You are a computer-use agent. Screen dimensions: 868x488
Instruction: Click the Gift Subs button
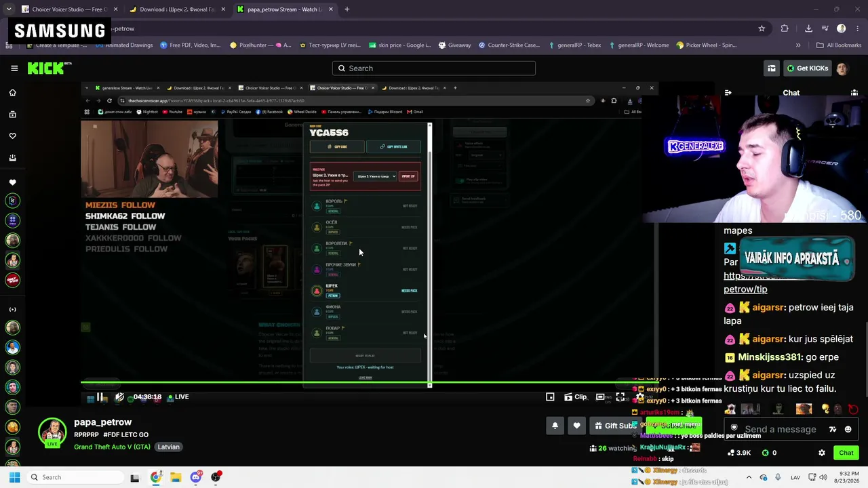(614, 426)
